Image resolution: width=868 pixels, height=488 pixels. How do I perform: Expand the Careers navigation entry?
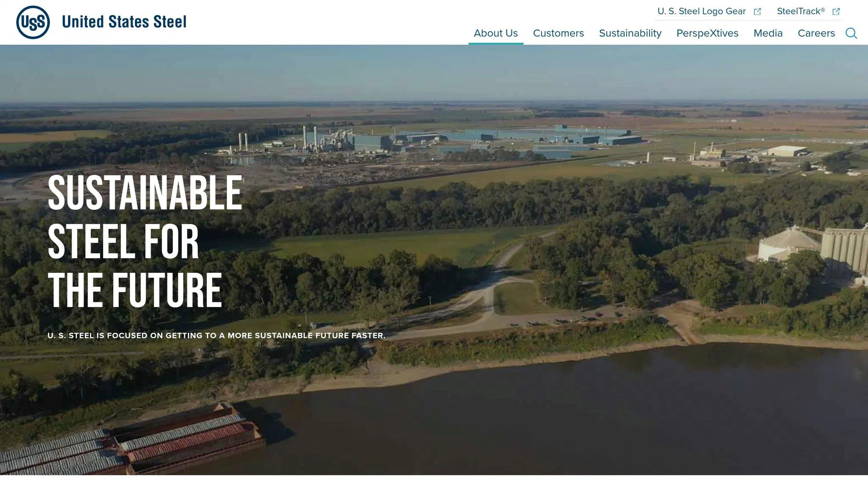click(x=816, y=33)
